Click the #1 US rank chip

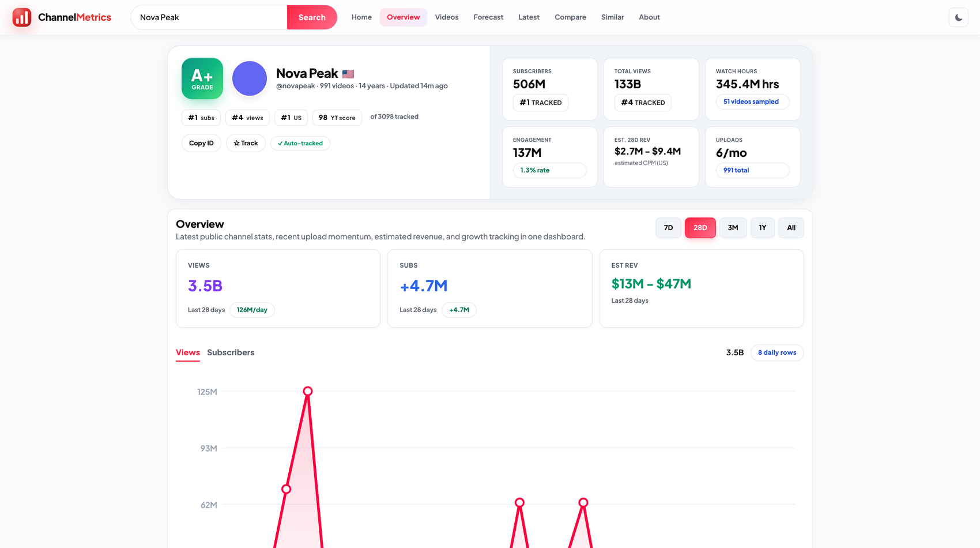click(291, 118)
